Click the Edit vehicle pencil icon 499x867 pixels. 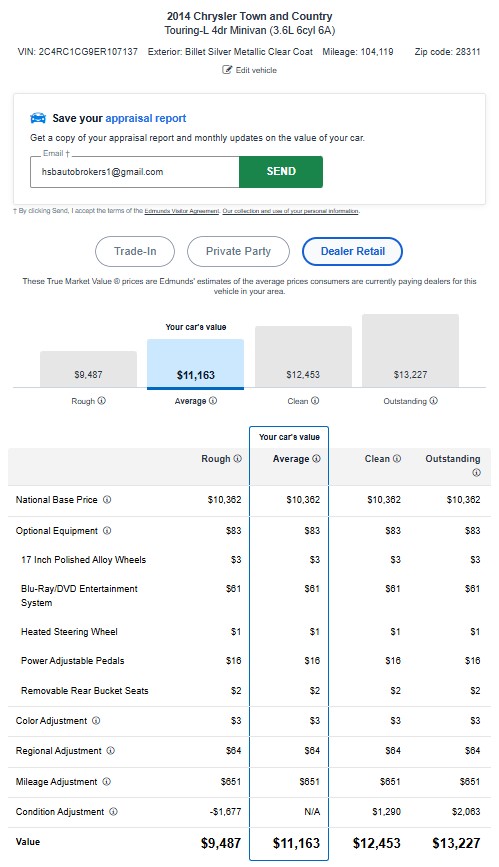point(227,70)
